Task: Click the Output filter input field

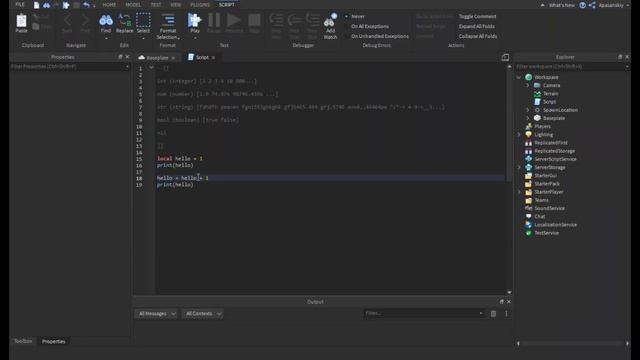Action: (423, 313)
